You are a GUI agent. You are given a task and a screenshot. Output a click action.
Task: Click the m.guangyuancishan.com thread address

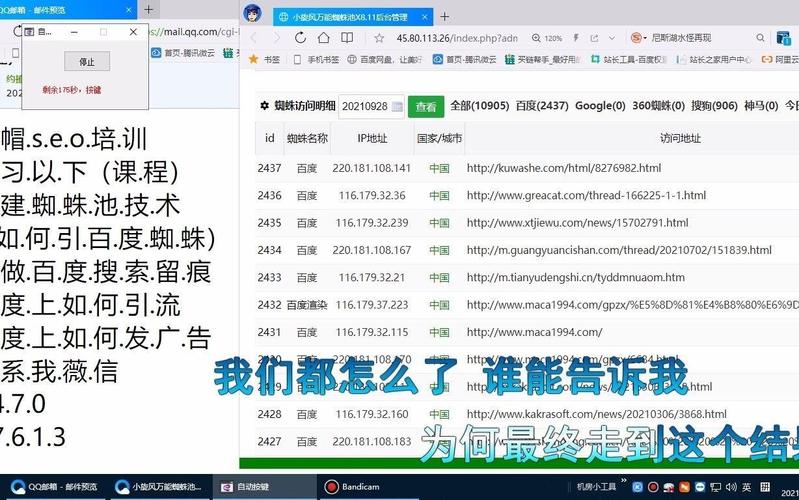[619, 250]
